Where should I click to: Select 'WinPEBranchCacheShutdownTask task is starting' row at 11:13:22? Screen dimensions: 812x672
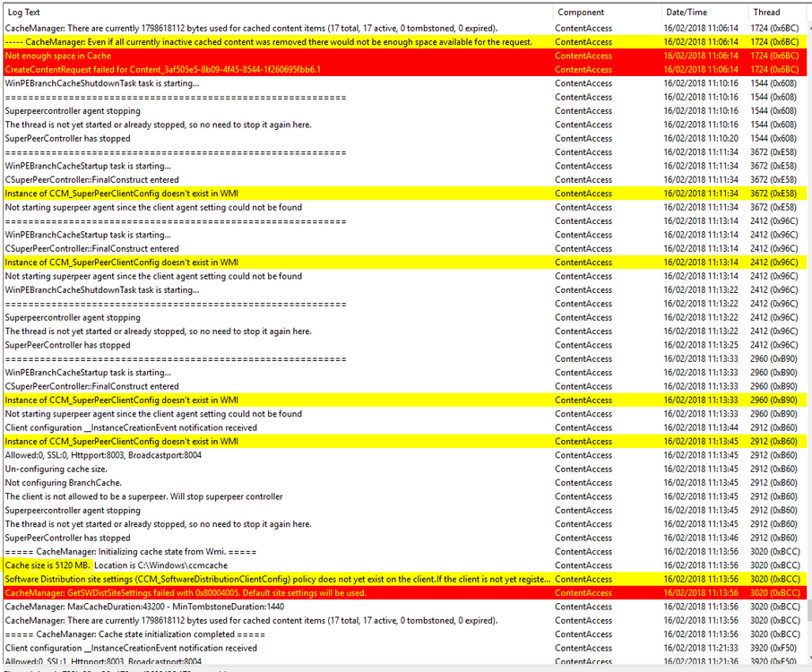[x=405, y=290]
